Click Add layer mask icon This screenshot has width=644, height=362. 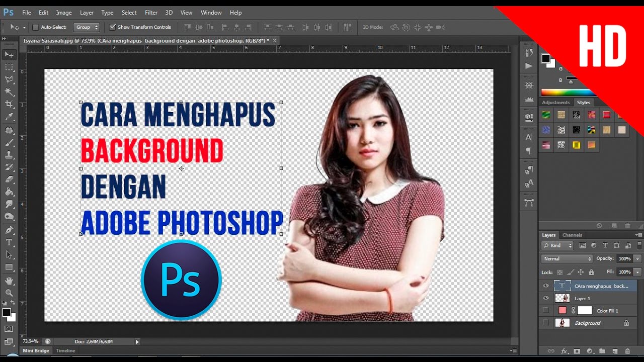coord(577,351)
